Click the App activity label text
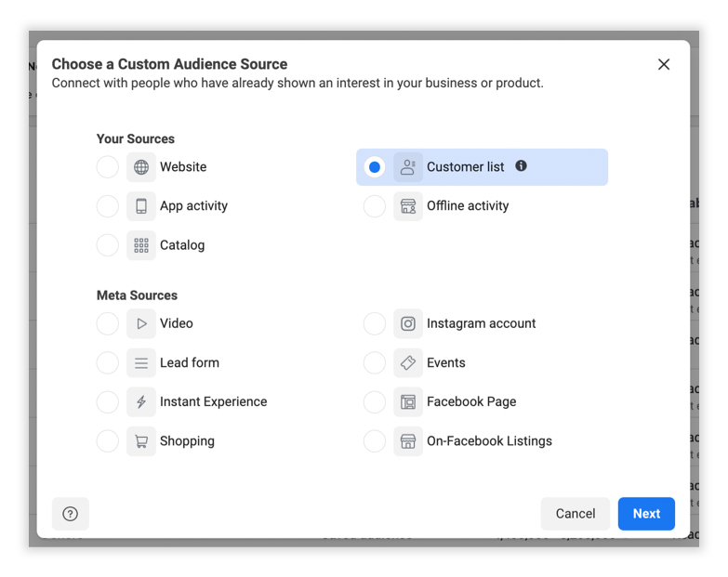Screen dimensions: 728x577 (194, 206)
